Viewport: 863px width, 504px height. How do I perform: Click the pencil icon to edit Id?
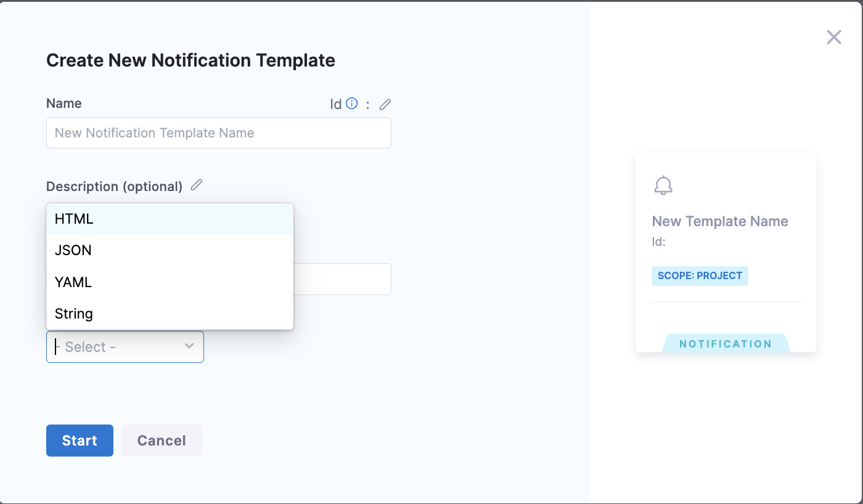[385, 104]
